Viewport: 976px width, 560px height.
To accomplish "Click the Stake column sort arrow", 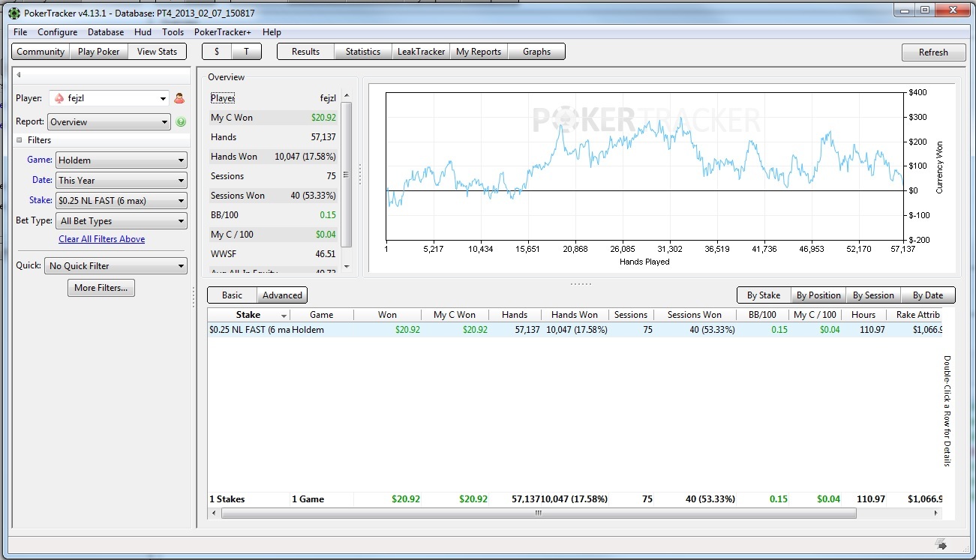I will [284, 316].
